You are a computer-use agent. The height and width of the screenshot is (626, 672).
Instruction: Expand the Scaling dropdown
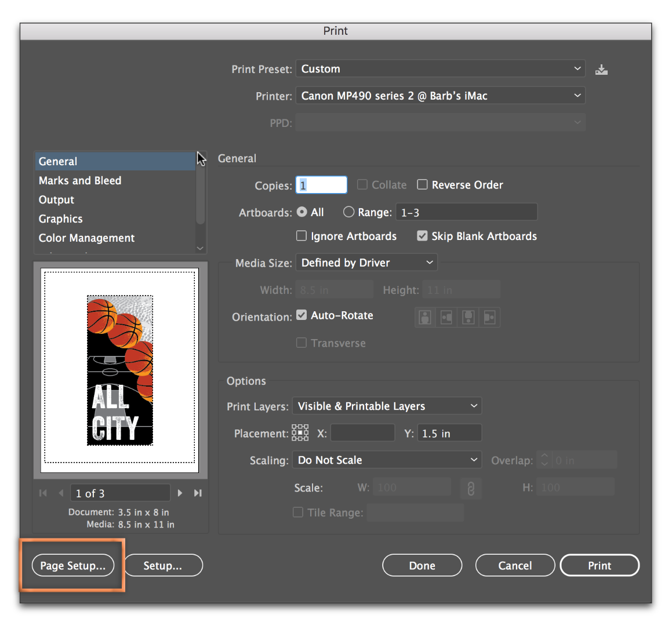387,460
